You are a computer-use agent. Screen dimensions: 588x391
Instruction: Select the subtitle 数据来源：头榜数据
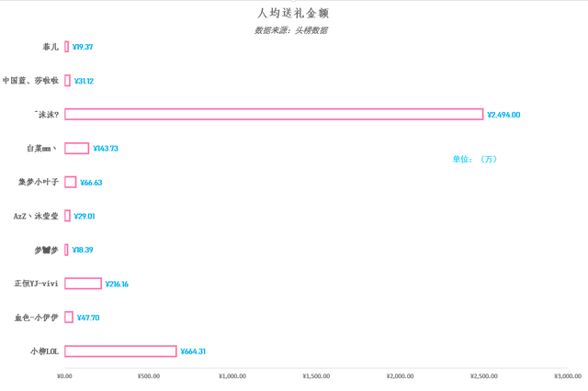pos(291,30)
